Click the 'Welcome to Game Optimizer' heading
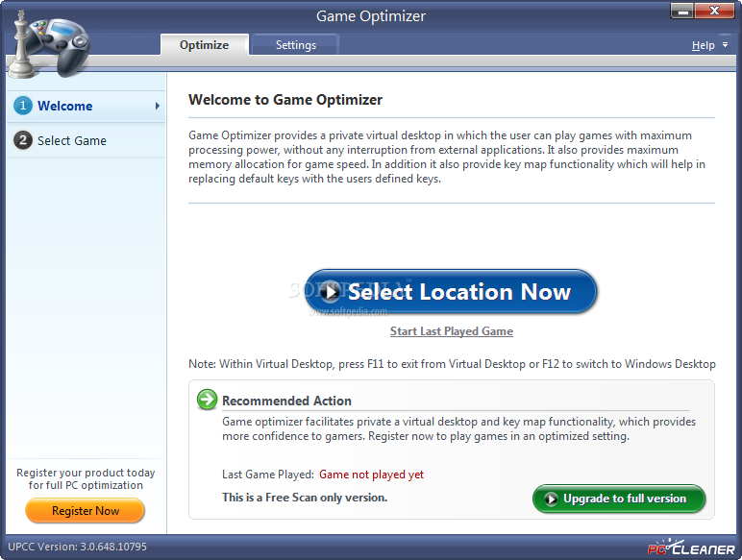Viewport: 742px width, 560px height. point(285,100)
